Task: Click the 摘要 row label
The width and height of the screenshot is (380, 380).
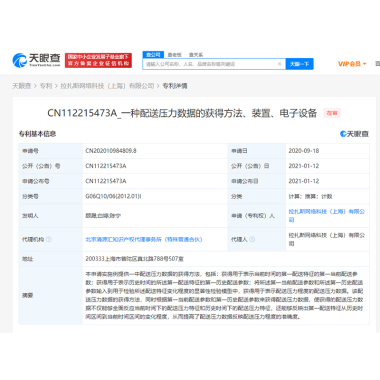Action: 27,295
